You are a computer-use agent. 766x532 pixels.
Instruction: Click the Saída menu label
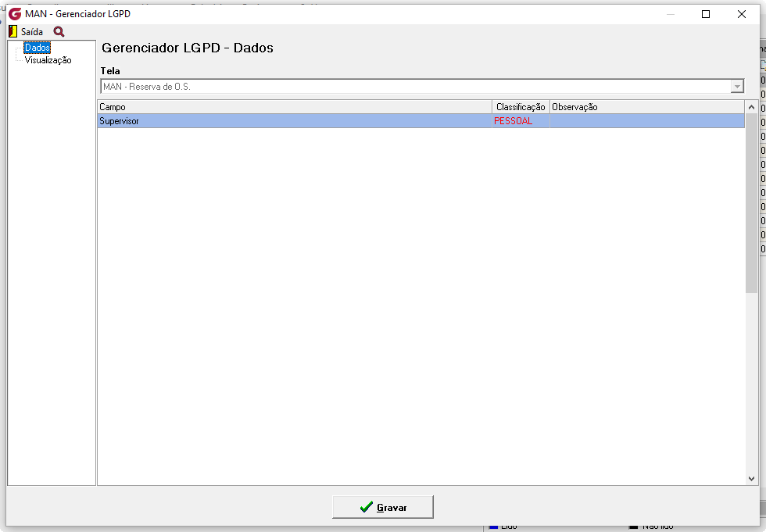coord(32,32)
